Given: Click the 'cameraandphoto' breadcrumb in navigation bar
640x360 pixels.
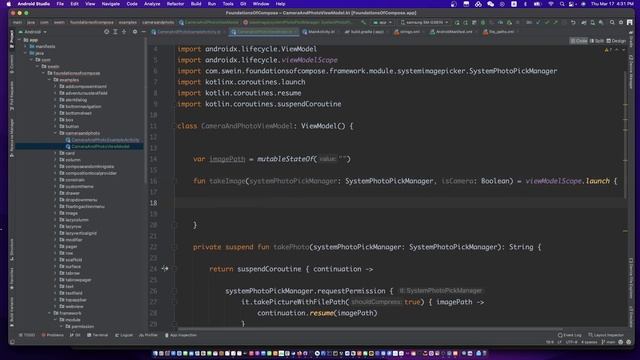Looking at the screenshot, I should click(x=158, y=22).
